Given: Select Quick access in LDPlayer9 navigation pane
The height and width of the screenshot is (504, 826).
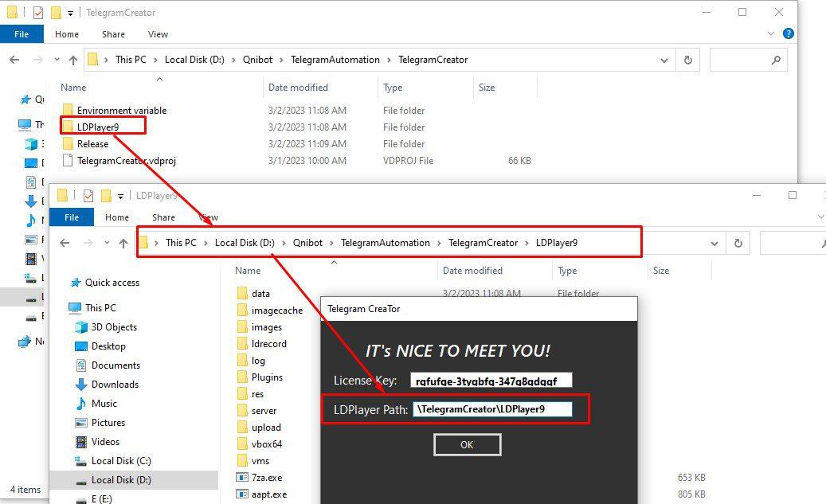Looking at the screenshot, I should tap(112, 283).
